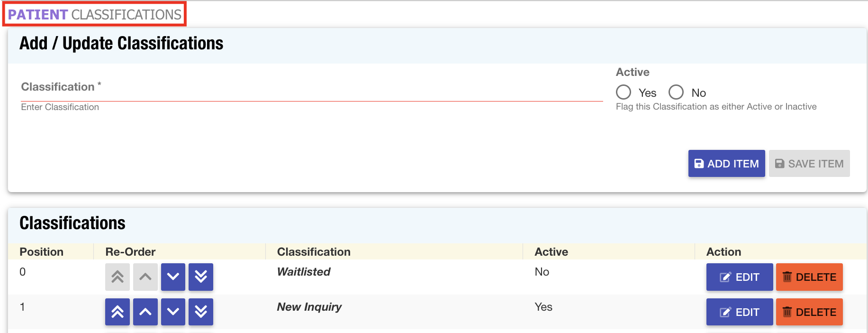
Task: Move Waitlisted row to the bottom
Action: pyautogui.click(x=201, y=277)
